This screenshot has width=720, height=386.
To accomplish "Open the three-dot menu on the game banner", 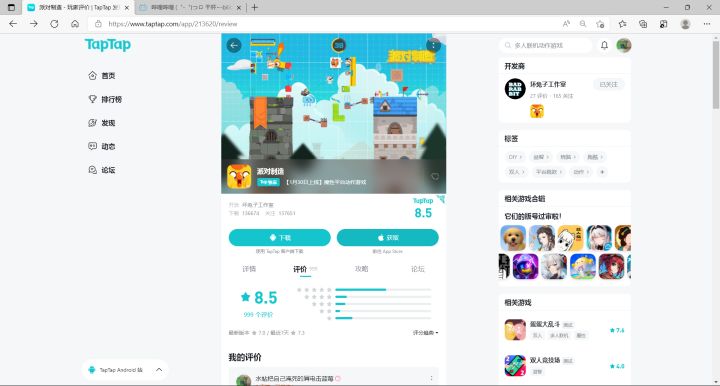I will pos(433,45).
